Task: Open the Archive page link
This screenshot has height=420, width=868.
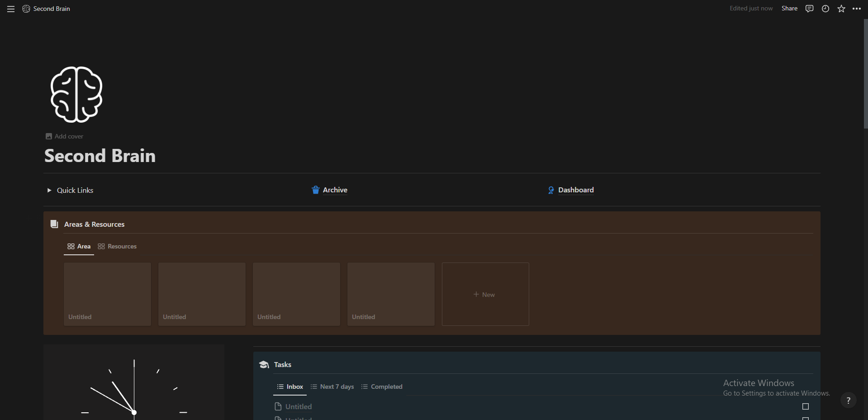Action: 335,190
